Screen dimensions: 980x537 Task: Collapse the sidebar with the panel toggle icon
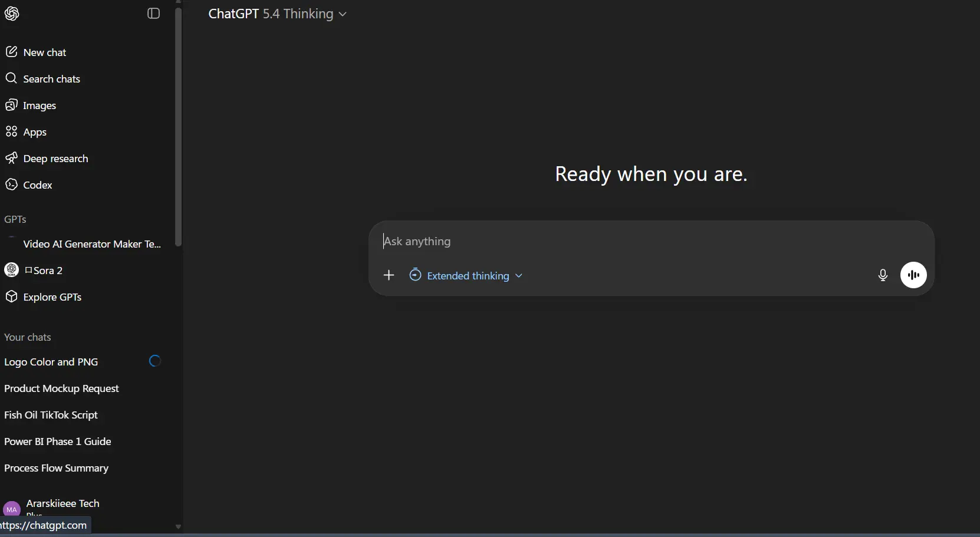click(x=153, y=14)
